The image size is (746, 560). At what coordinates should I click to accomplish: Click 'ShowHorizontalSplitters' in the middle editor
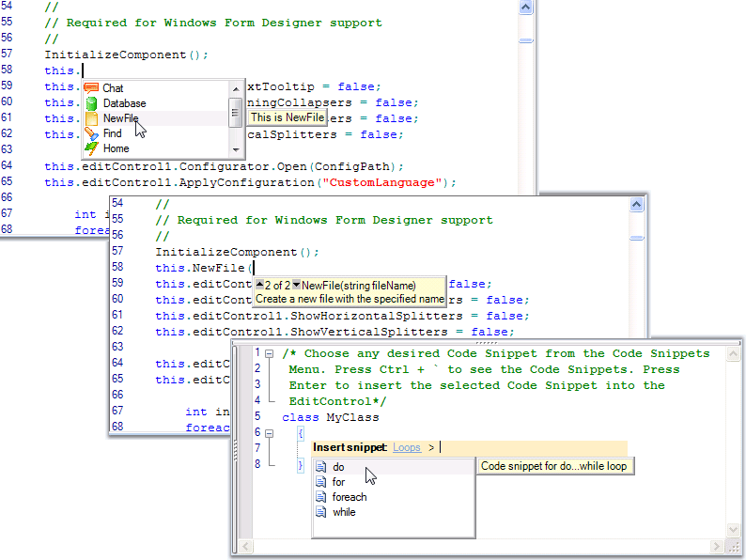point(377,316)
